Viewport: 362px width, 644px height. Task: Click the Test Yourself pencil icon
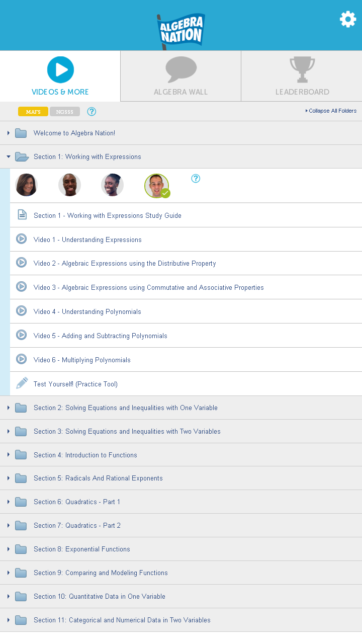click(22, 383)
